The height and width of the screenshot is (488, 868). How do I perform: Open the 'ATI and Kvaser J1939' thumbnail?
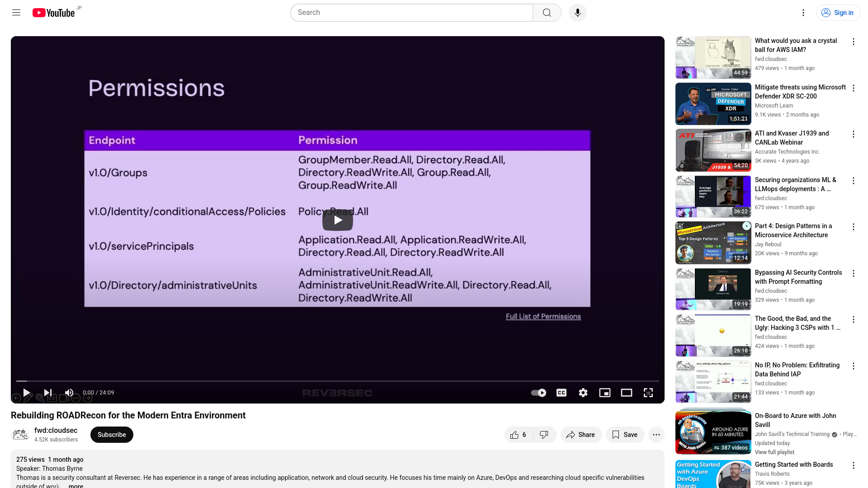point(713,150)
